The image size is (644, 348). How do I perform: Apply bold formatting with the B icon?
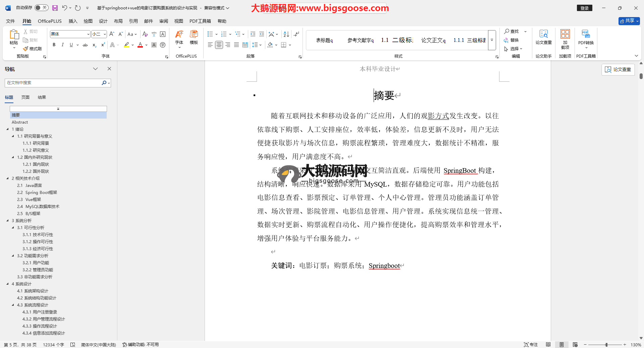pyautogui.click(x=54, y=45)
